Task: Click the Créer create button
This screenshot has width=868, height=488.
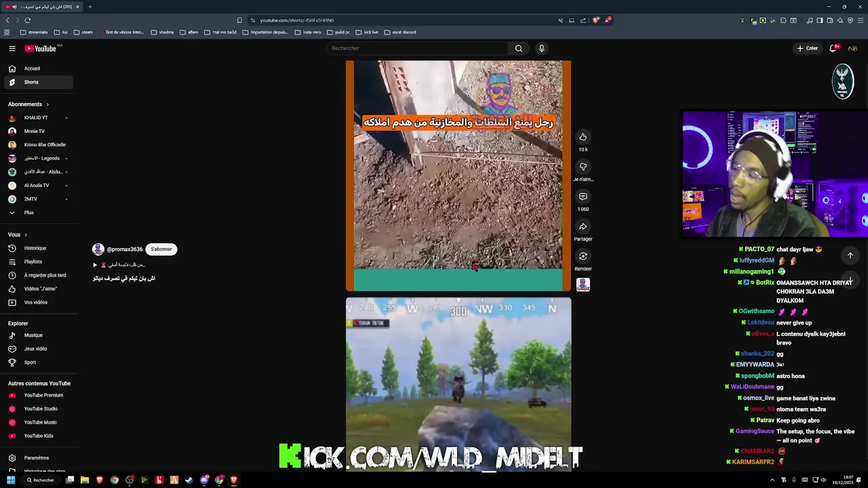Action: pyautogui.click(x=808, y=48)
